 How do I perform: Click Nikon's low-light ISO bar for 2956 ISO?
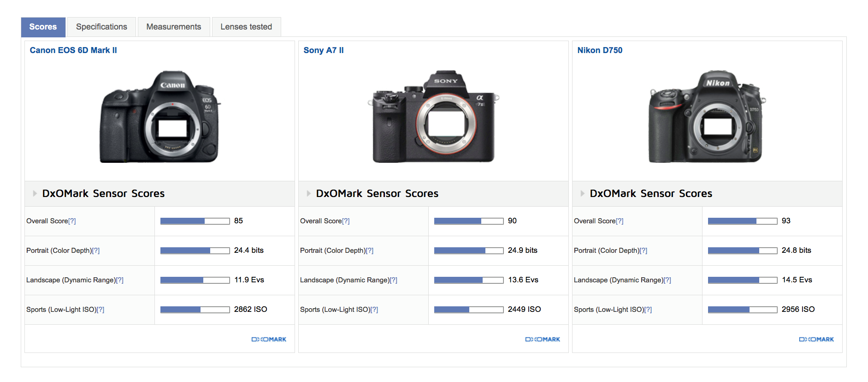743,310
